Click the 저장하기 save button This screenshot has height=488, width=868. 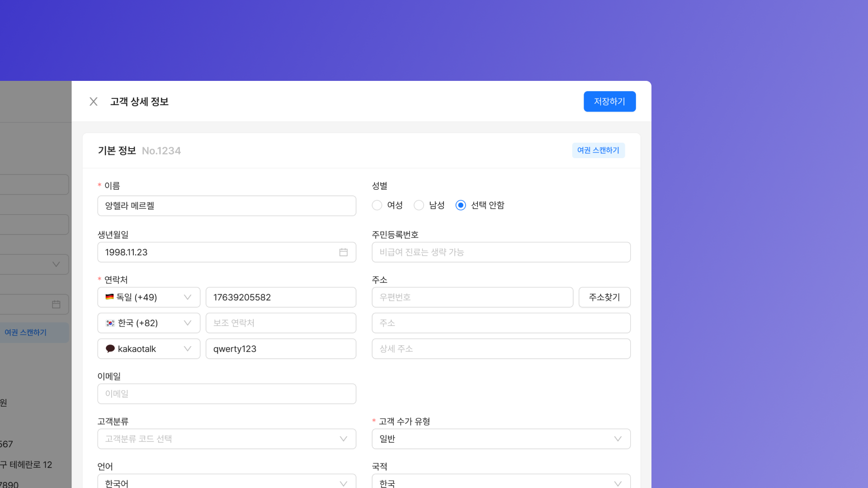609,102
